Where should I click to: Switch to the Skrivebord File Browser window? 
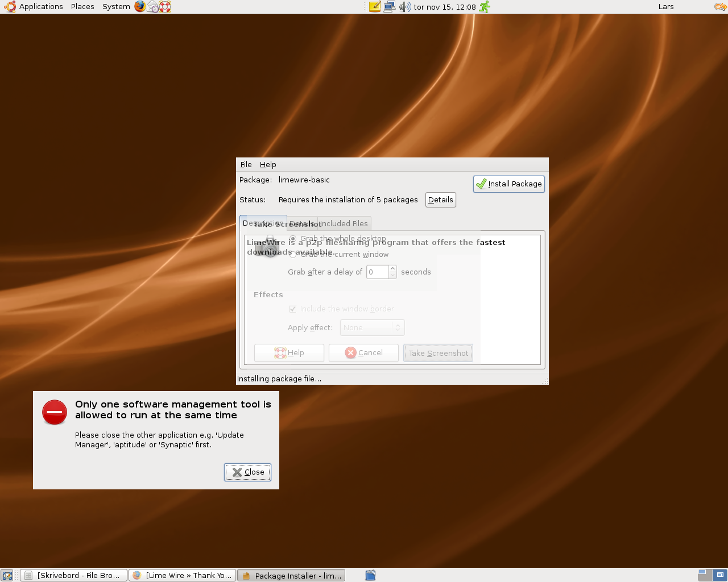coord(73,575)
